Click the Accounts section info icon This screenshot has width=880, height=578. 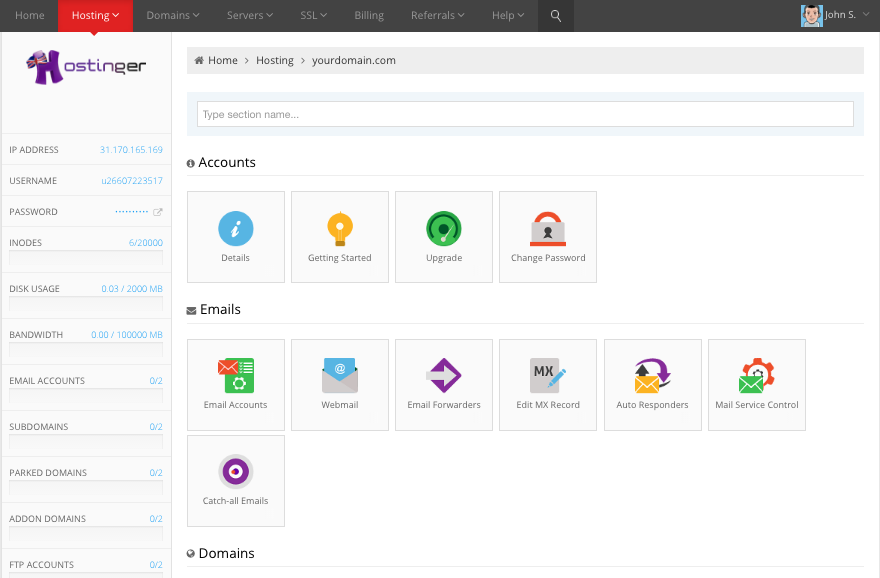tap(191, 163)
